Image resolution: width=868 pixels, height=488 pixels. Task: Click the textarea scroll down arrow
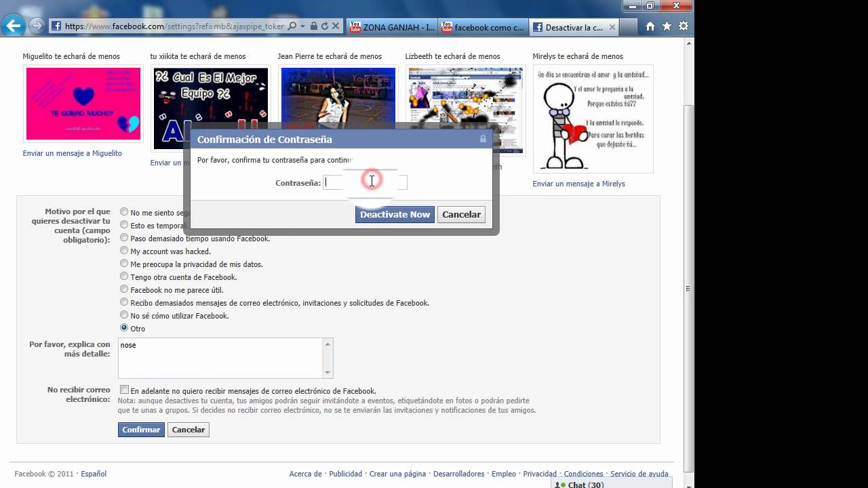pos(328,372)
